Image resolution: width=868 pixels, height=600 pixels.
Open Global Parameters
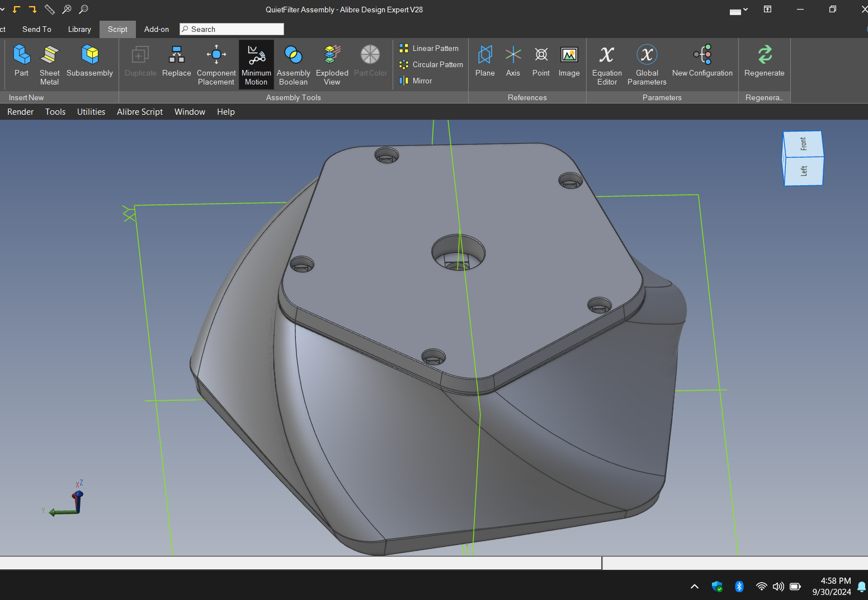click(x=647, y=65)
